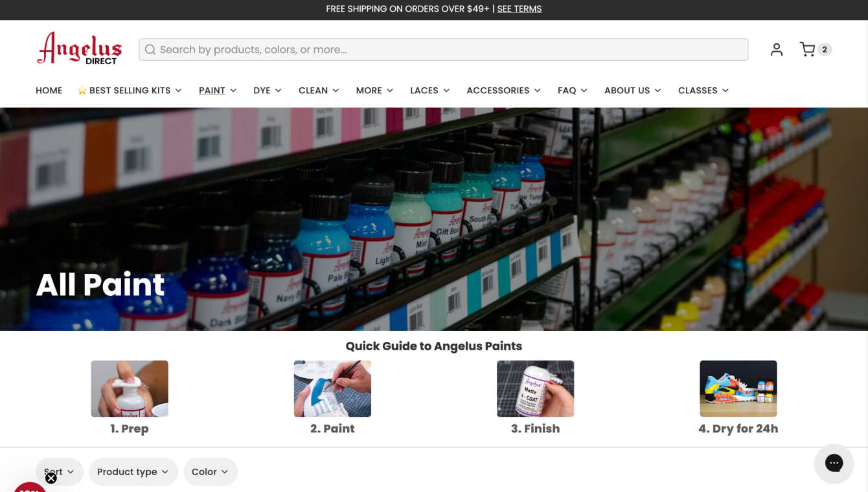Expand the ABOUT US menu
The height and width of the screenshot is (492, 868).
pyautogui.click(x=633, y=91)
